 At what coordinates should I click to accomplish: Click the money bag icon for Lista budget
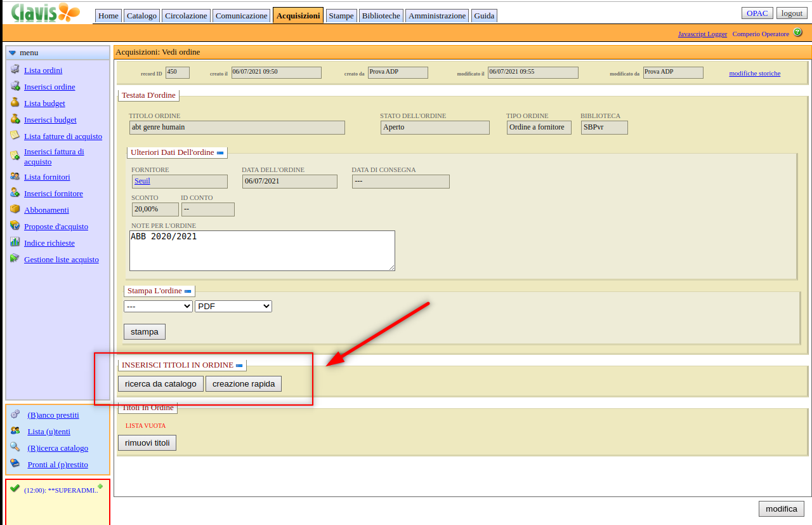point(15,103)
